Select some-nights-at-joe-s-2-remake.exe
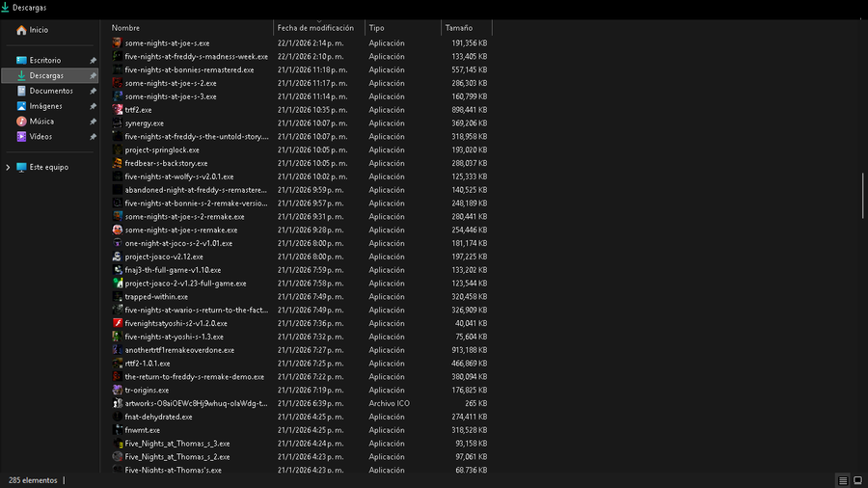 coord(185,216)
